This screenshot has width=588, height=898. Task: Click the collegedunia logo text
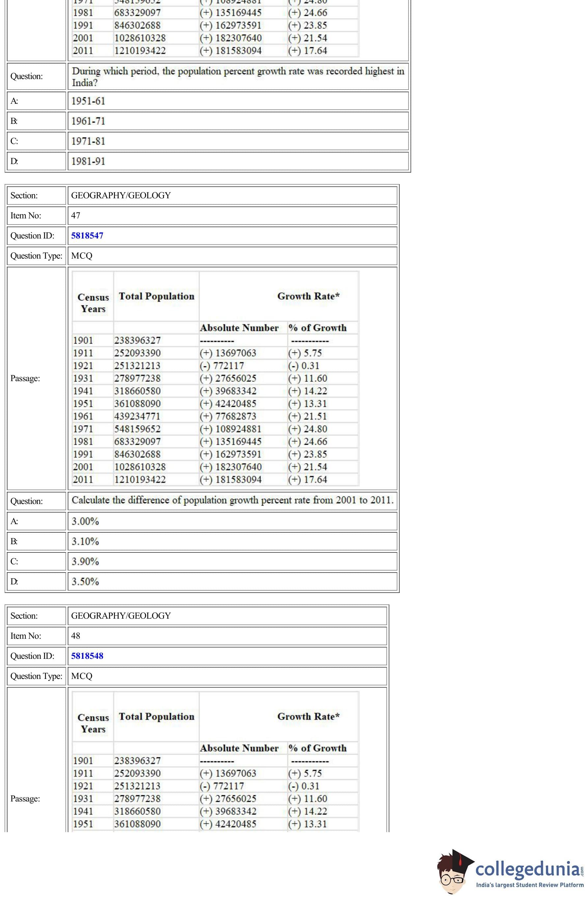click(528, 869)
